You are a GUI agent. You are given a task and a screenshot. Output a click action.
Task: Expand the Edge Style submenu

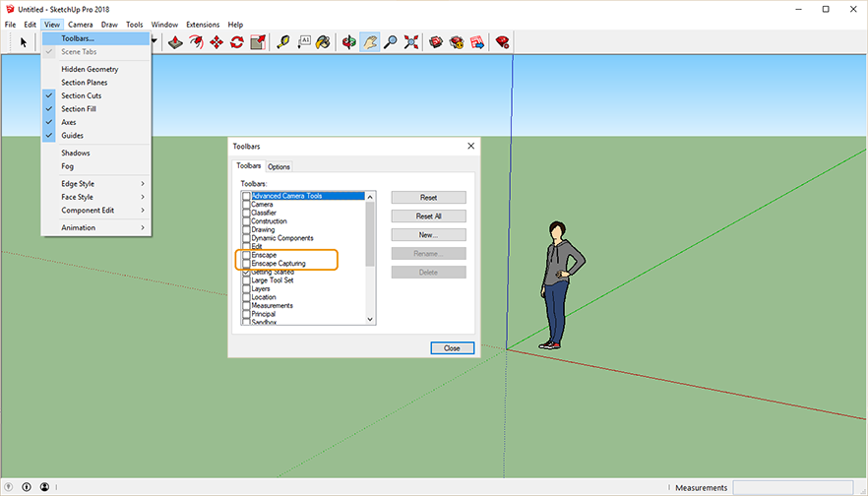click(96, 184)
